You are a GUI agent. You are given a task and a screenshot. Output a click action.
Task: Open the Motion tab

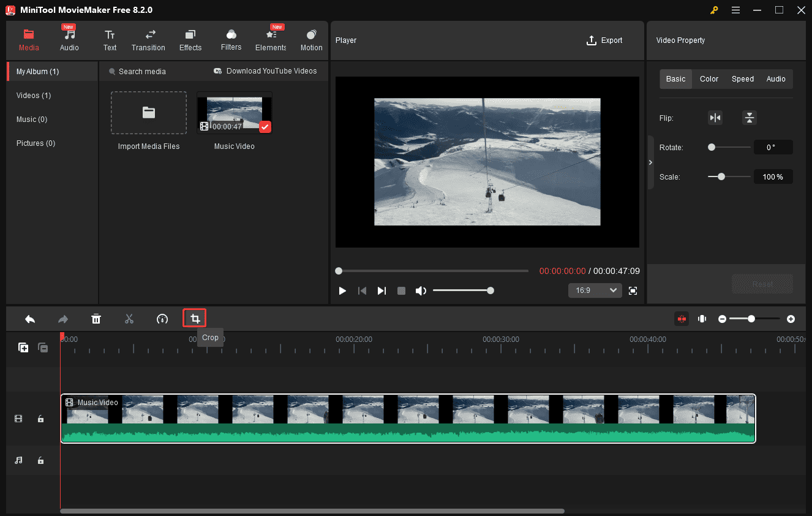311,40
